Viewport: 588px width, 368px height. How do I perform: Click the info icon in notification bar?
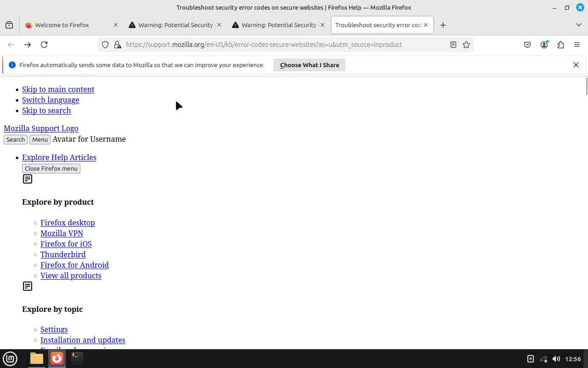coord(12,65)
